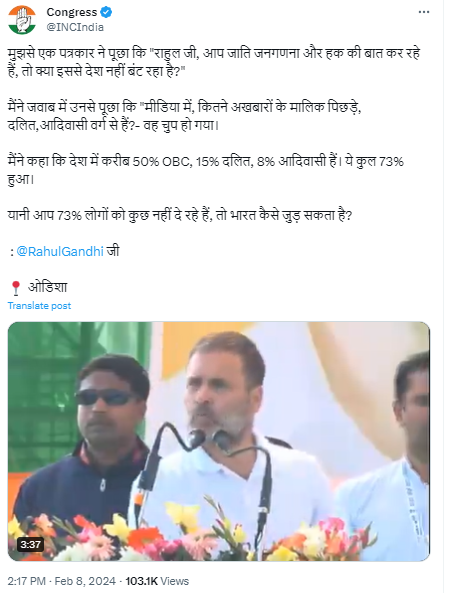Screen dimensions: 455x593
Task: Open the Congress account display name
Action: (72, 12)
